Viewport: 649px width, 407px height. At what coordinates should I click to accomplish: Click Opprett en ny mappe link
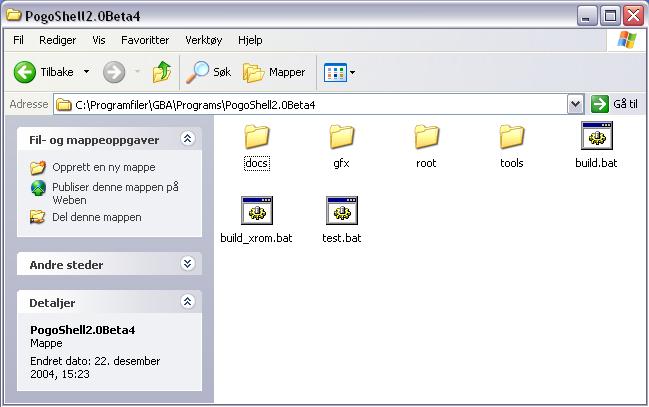pos(104,167)
